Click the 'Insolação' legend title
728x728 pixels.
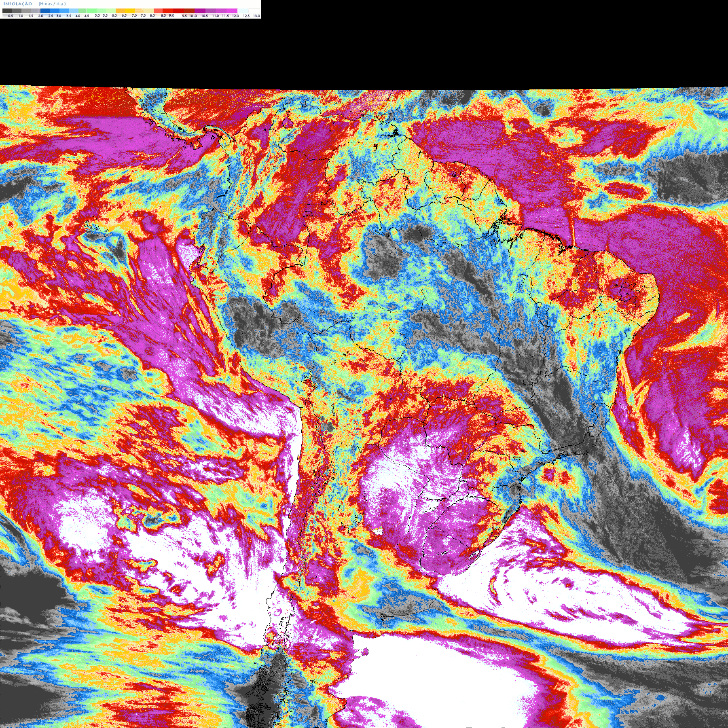coord(18,4)
